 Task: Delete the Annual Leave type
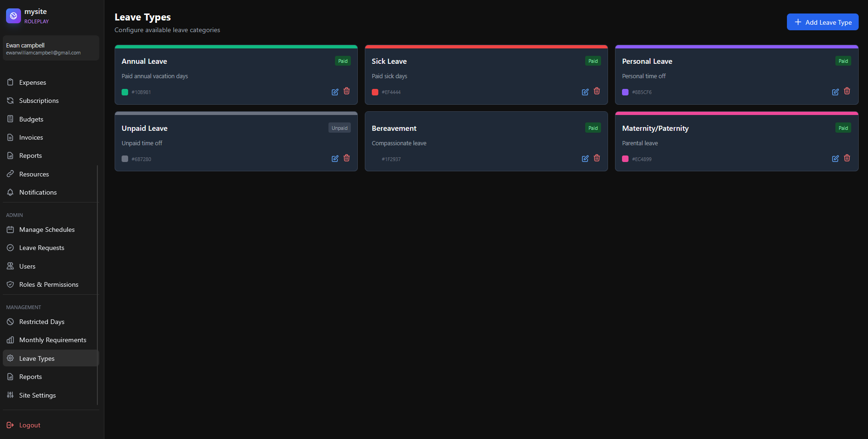(x=347, y=91)
